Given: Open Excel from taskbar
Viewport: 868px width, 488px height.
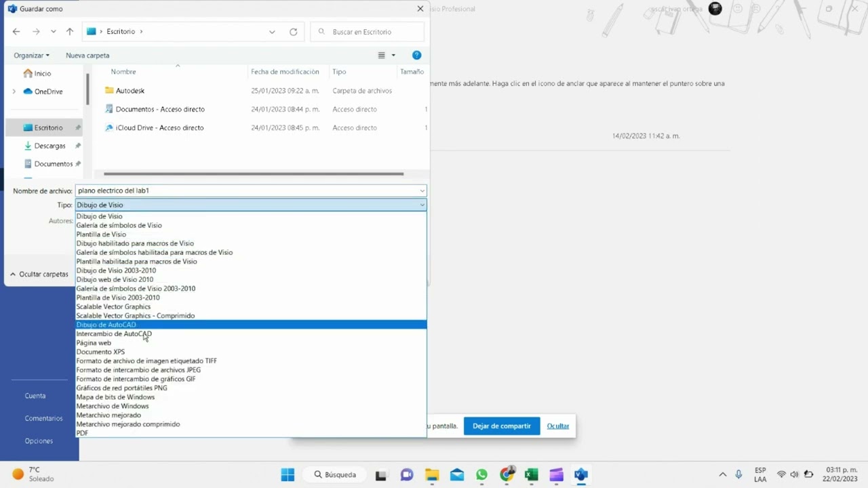Looking at the screenshot, I should 532,475.
